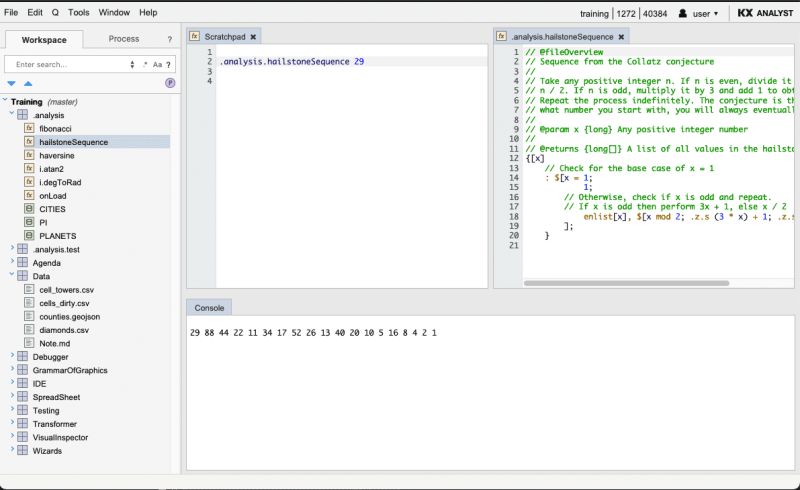Open the search history stepper arrows
This screenshot has height=490, width=800.
click(132, 65)
